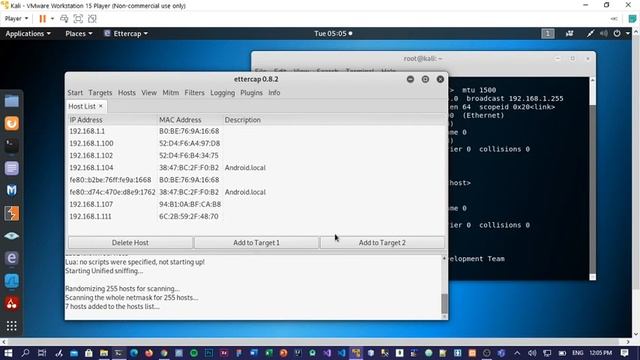Launch the blue shark fin icon in dock
Viewport: 640px width, 360px height.
pos(11,281)
